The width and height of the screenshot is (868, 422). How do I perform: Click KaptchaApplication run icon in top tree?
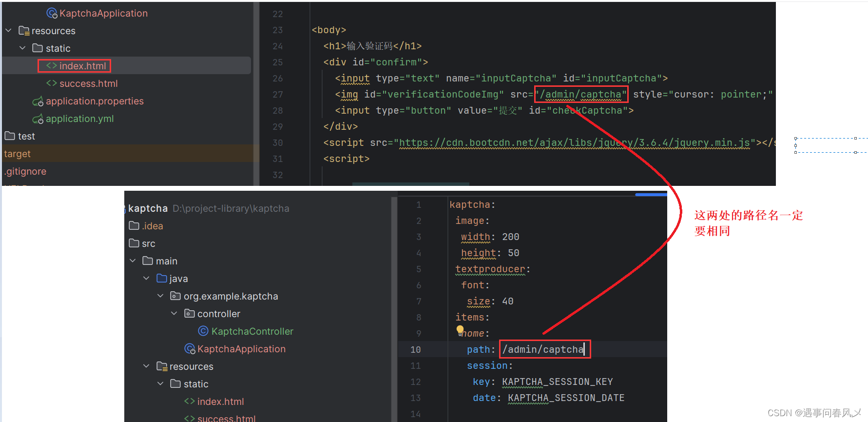[x=52, y=13]
